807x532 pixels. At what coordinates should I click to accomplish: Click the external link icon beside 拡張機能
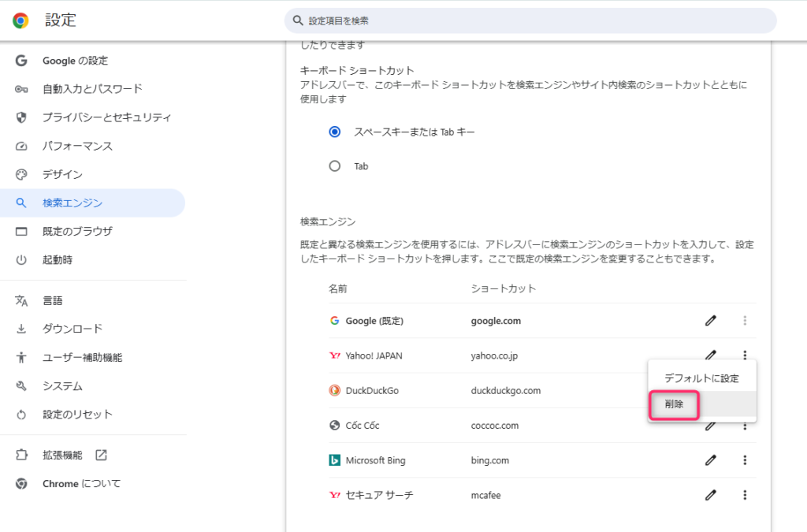click(x=101, y=455)
